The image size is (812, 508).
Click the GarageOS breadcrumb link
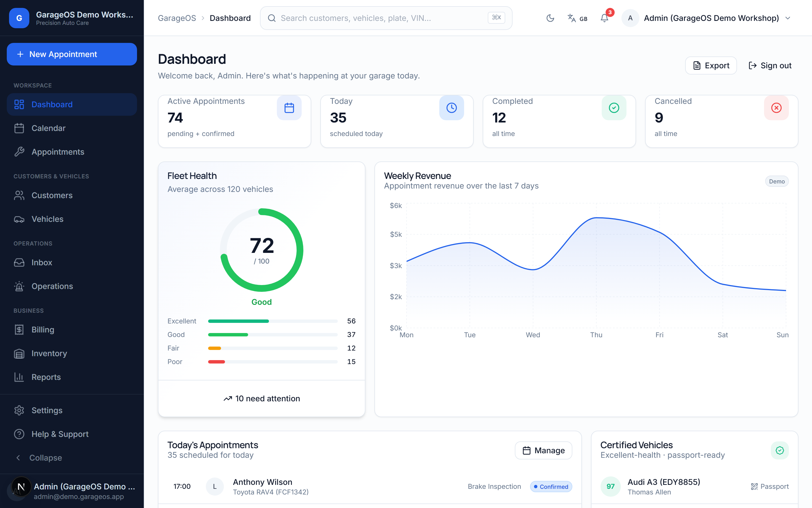(x=177, y=18)
